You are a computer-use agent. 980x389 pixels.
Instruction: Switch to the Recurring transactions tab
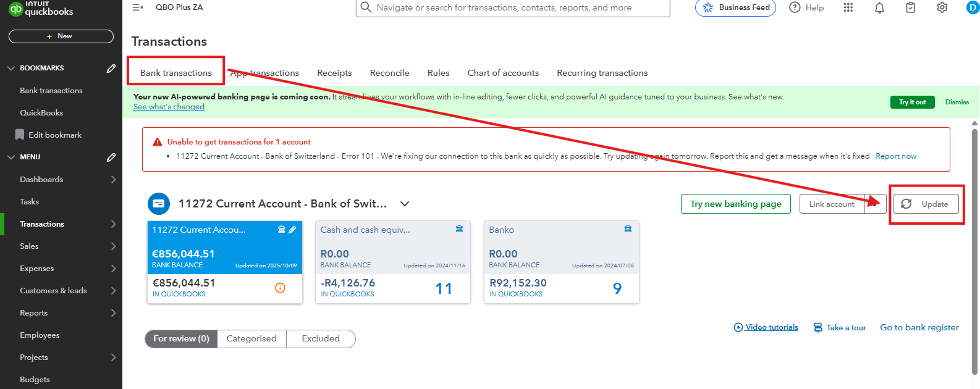pos(602,73)
